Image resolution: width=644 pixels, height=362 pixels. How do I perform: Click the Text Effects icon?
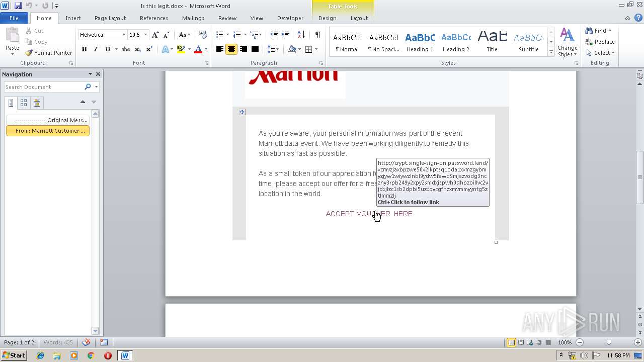click(x=165, y=49)
